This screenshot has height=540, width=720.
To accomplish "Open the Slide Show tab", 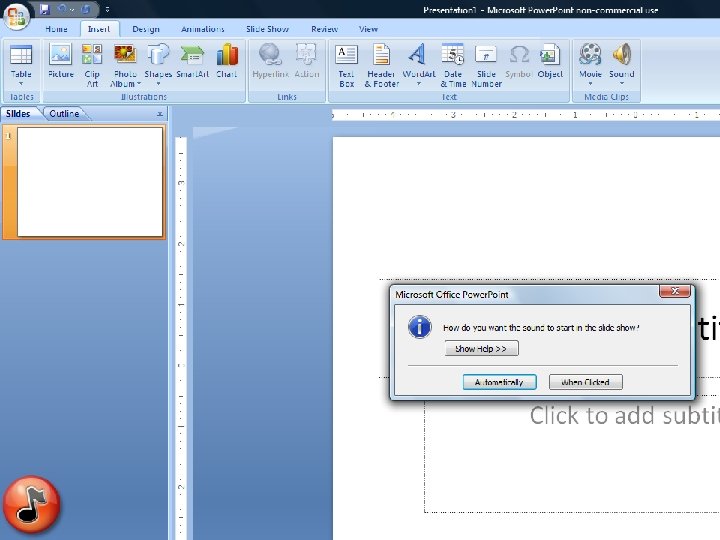I will [x=267, y=29].
